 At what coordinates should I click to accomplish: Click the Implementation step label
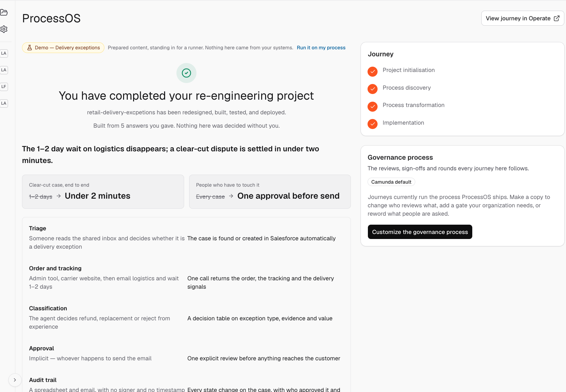click(403, 123)
